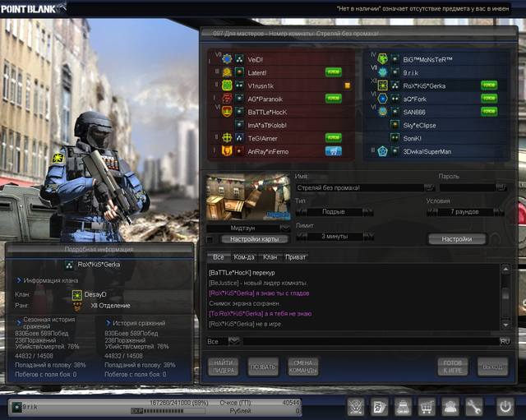Expand История сражений section

pos(108,323)
